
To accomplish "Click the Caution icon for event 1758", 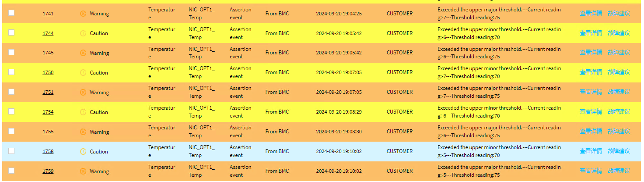I will (x=83, y=152).
